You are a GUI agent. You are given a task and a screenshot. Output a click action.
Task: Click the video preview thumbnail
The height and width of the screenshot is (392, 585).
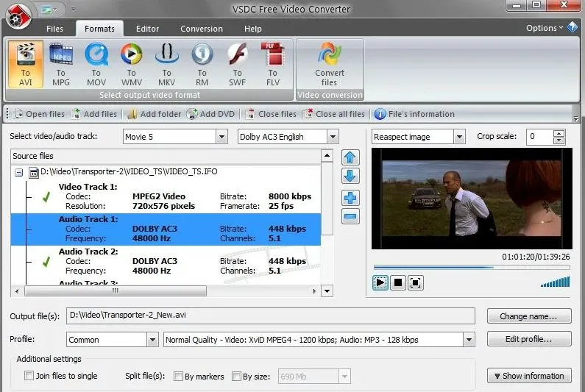point(472,199)
